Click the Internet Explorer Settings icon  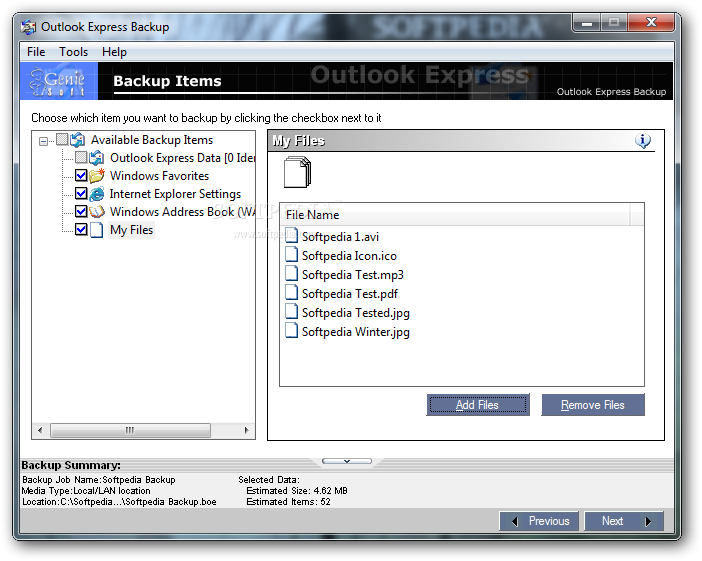[97, 194]
